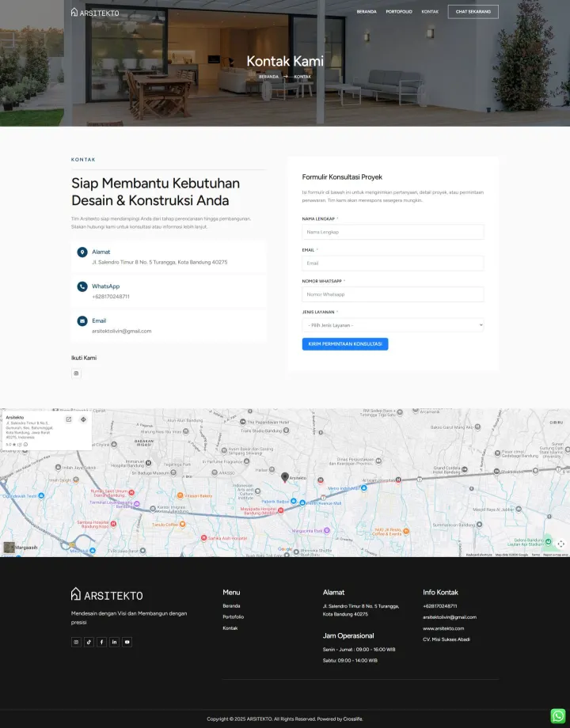Image resolution: width=570 pixels, height=728 pixels.
Task: Focus the Email input field
Action: pos(393,264)
